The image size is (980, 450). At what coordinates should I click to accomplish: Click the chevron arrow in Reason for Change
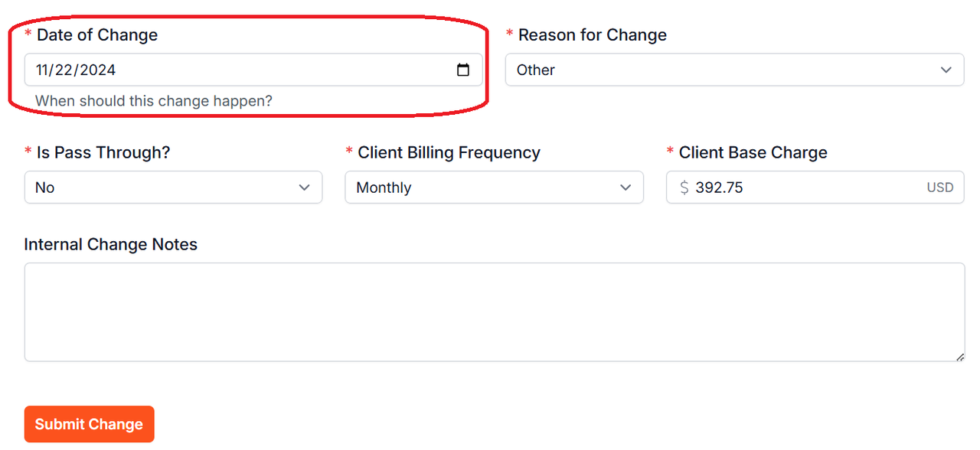946,70
